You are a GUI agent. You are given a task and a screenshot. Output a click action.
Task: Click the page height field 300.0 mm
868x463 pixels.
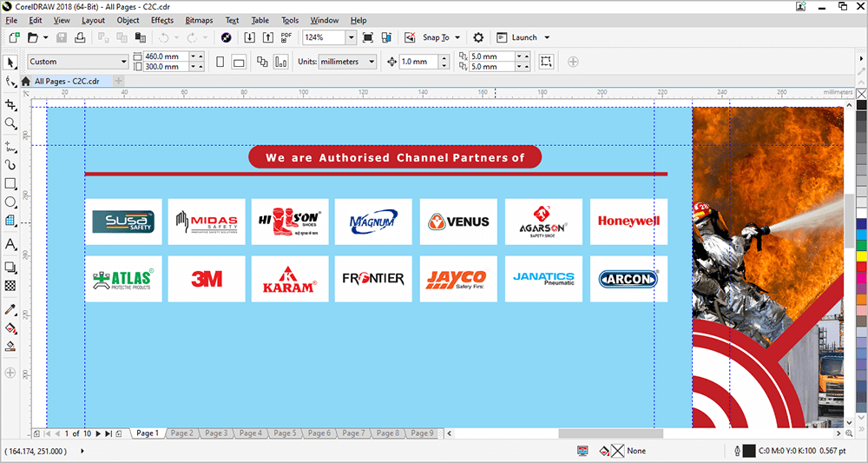(166, 67)
